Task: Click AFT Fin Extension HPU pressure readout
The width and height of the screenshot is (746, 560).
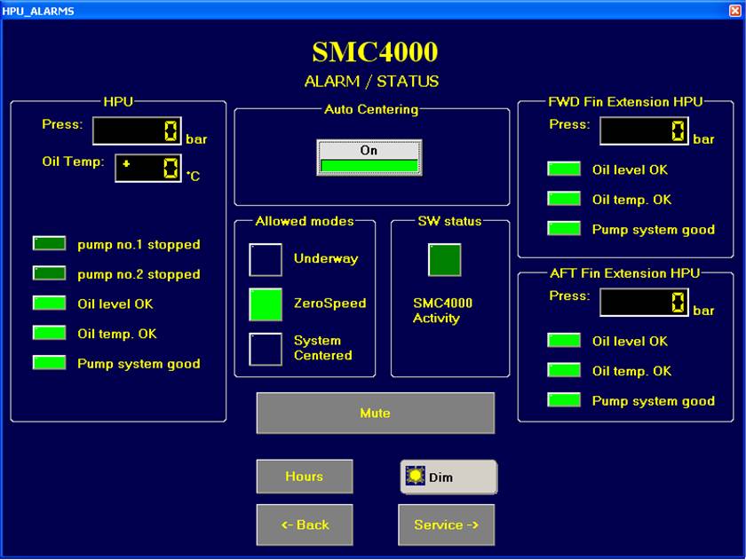Action: (644, 303)
